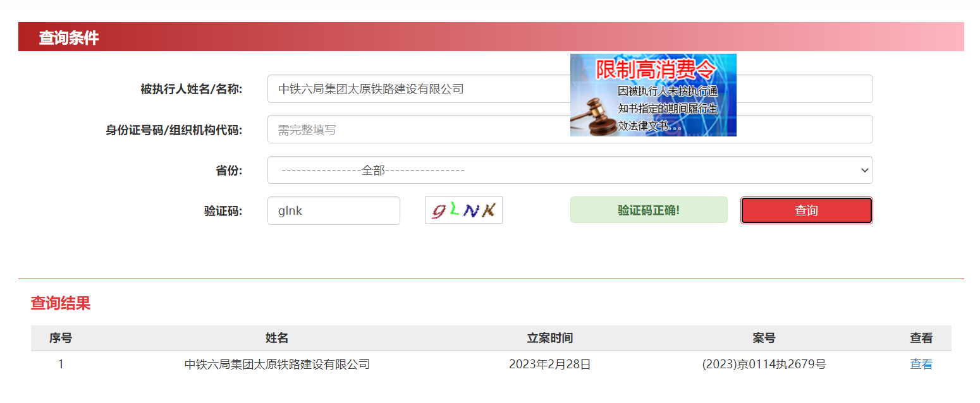Click the 验证码正确! status message
The image size is (980, 403).
pos(649,210)
